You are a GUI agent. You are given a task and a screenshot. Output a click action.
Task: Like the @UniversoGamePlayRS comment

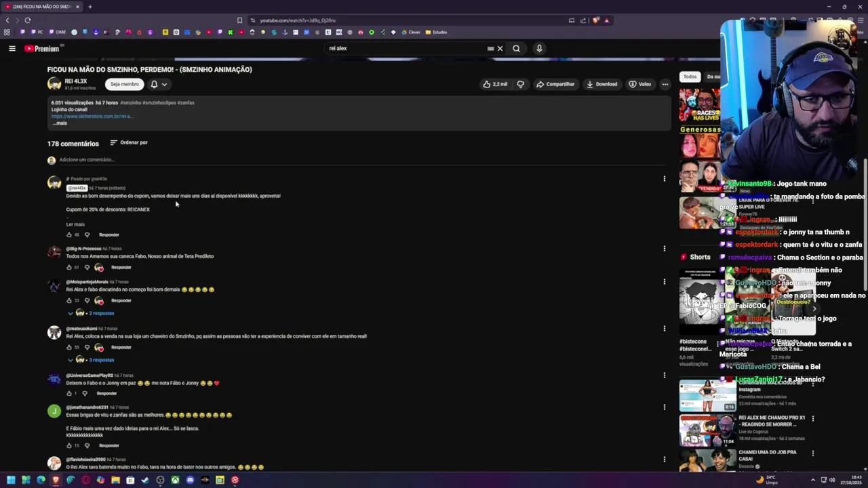pos(68,393)
